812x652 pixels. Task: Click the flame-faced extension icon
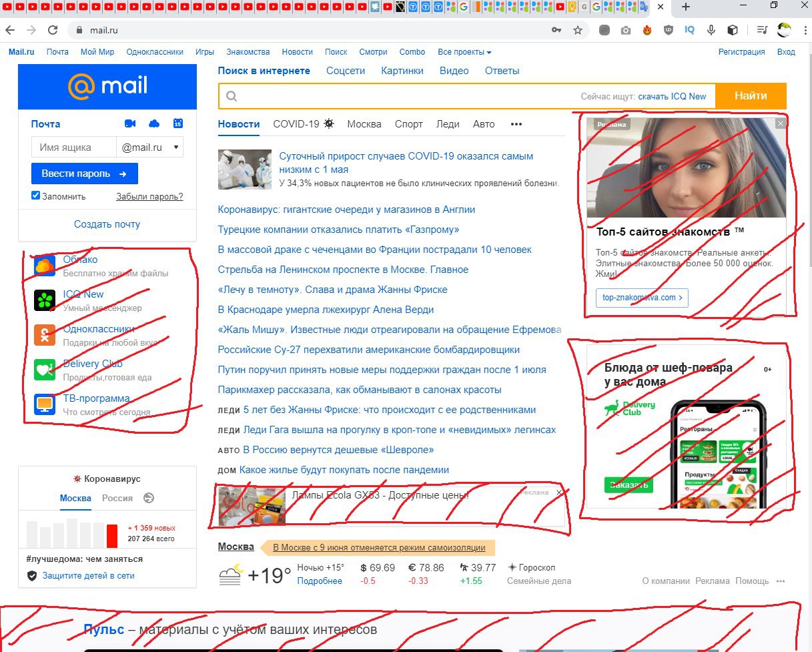tap(647, 30)
